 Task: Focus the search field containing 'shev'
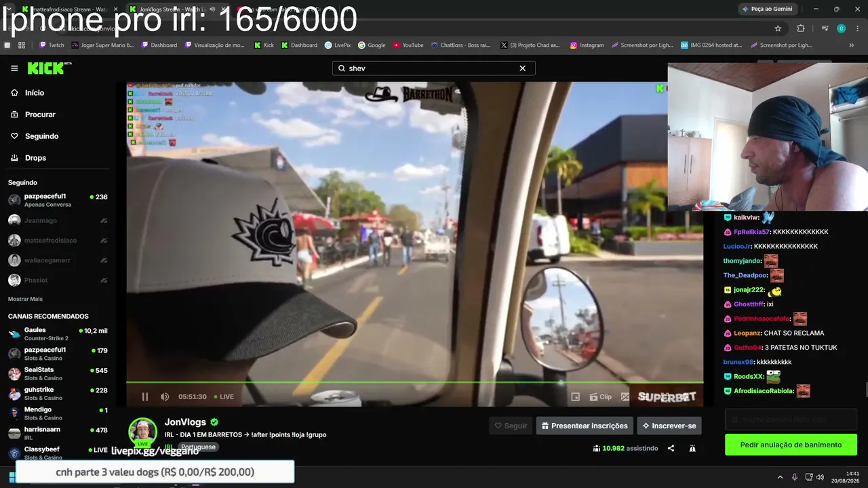pyautogui.click(x=433, y=68)
